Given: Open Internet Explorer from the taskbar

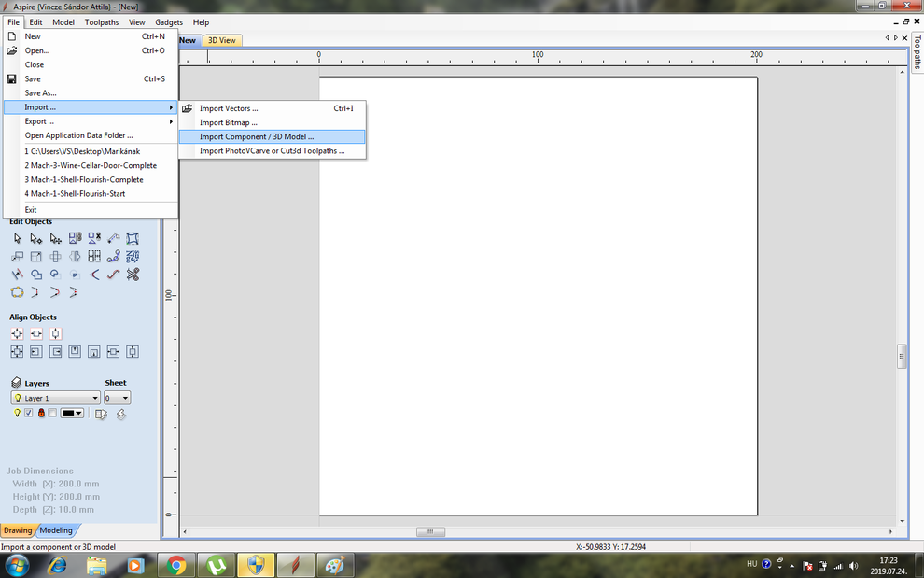Looking at the screenshot, I should click(x=57, y=566).
